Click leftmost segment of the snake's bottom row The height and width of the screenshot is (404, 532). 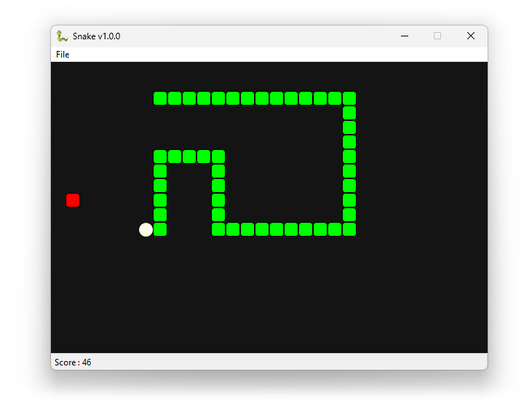(218, 229)
